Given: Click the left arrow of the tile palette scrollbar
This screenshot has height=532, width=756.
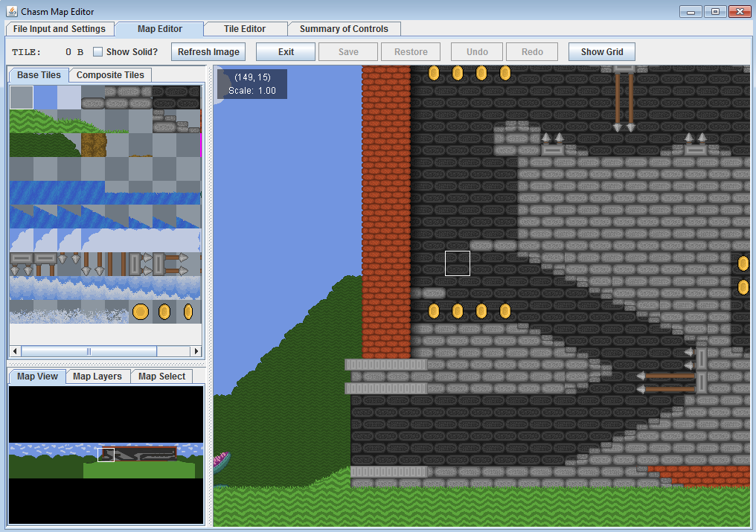Looking at the screenshot, I should pos(14,350).
